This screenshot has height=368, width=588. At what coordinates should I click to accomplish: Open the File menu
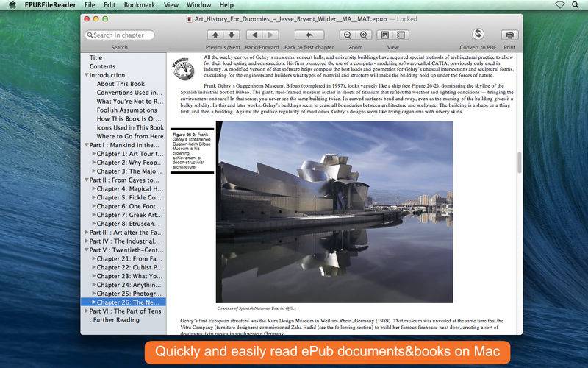click(x=90, y=5)
